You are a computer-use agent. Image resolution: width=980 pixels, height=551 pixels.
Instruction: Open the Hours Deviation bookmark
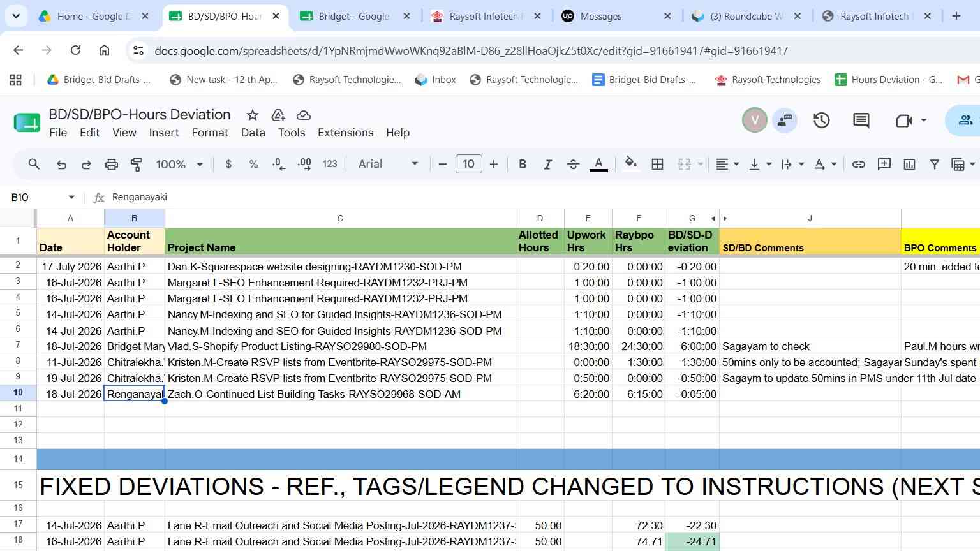(x=889, y=80)
